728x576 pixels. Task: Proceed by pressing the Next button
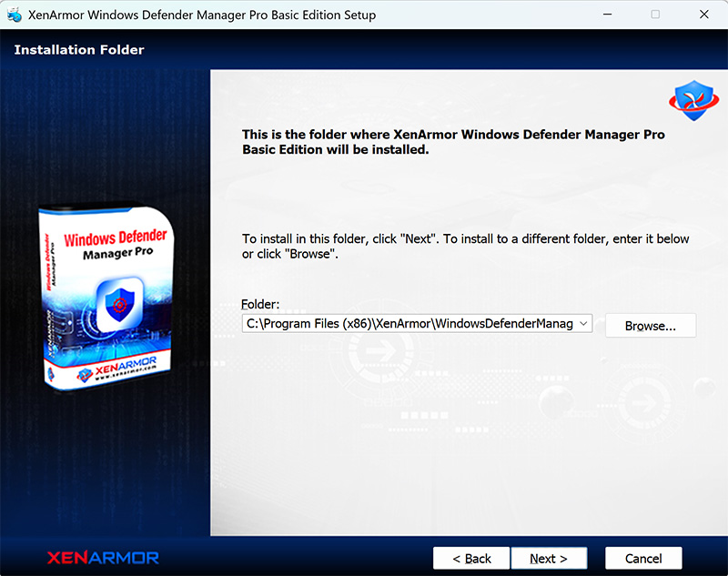point(549,558)
